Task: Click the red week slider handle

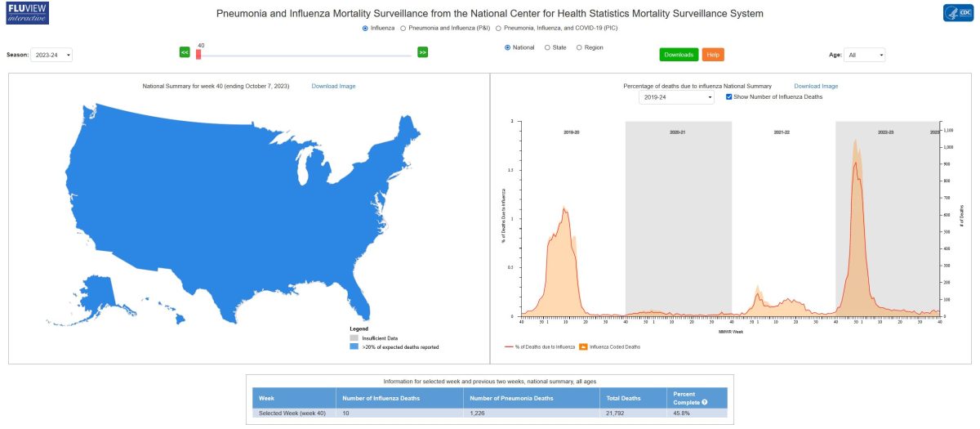Action: click(198, 55)
